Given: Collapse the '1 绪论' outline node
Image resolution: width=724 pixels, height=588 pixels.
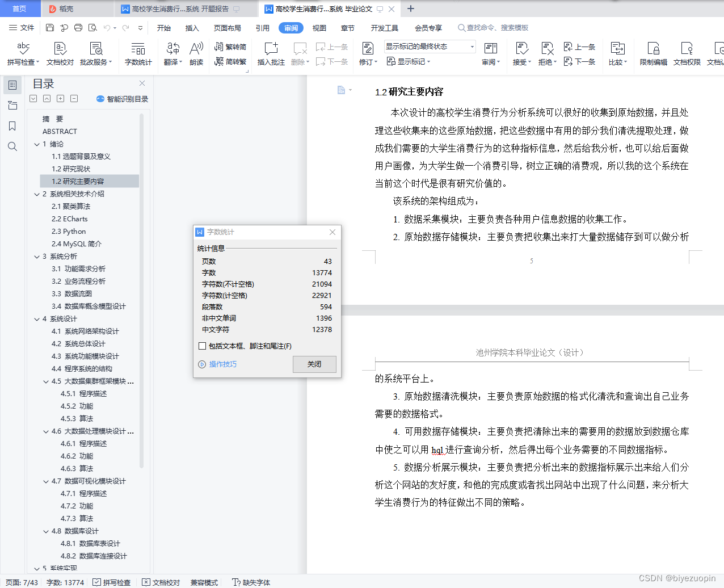Looking at the screenshot, I should tap(37, 144).
